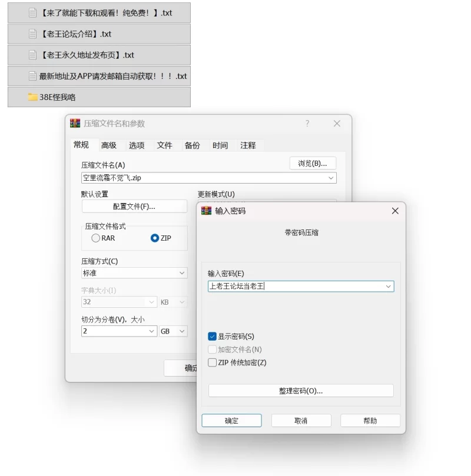Click the 【来了就能下载和观看】.txt file icon
This screenshot has width=471, height=476.
(32, 13)
